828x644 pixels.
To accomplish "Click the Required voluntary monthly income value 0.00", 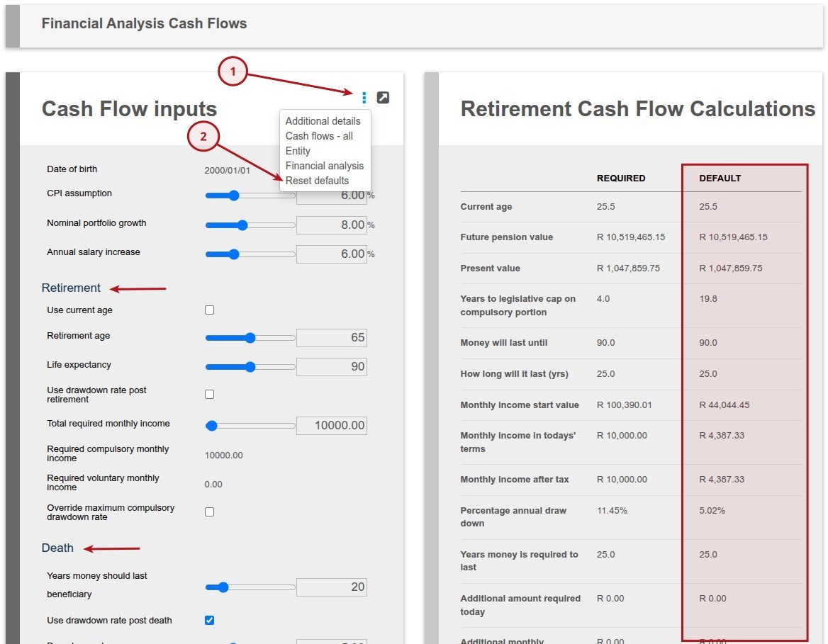I will (x=213, y=484).
